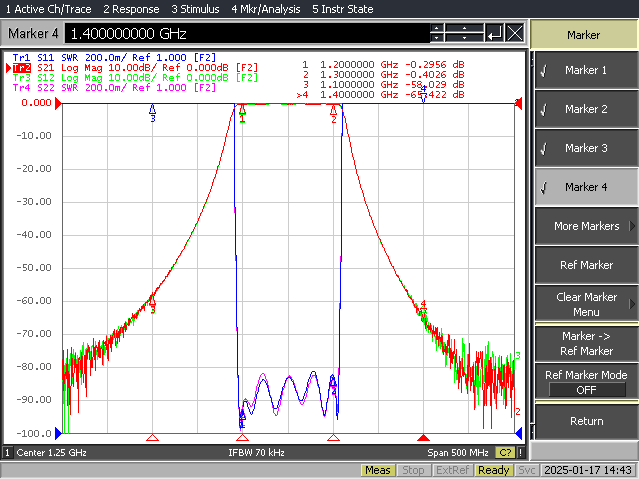Click the Stop status indicator
This screenshot has height=479, width=639.
(x=413, y=470)
